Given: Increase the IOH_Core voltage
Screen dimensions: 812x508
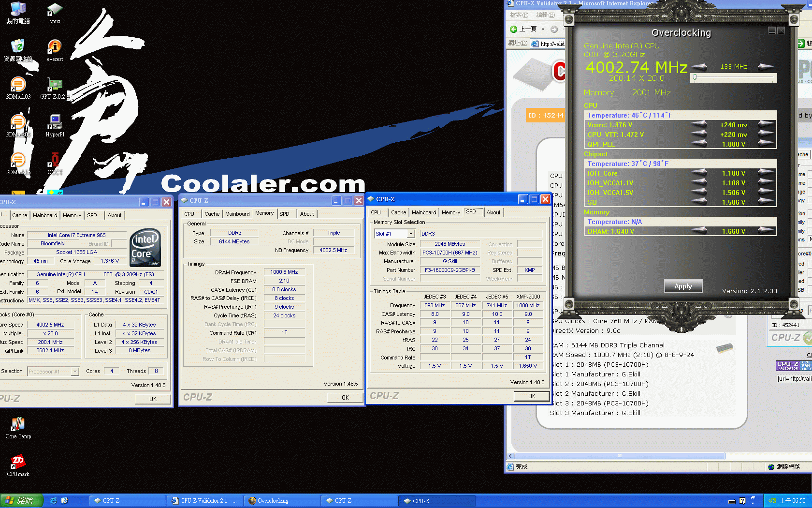Looking at the screenshot, I should [766, 173].
